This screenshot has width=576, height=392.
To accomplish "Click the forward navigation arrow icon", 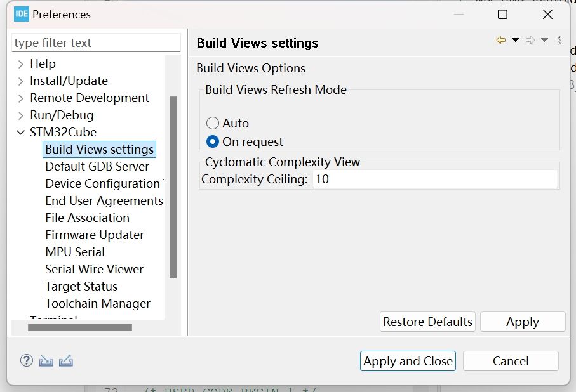I will [x=530, y=41].
